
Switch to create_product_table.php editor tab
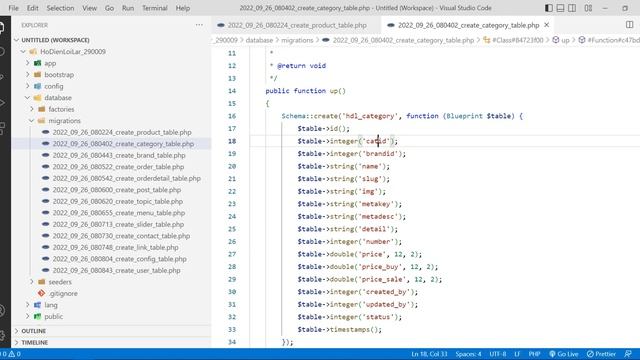tap(296, 25)
